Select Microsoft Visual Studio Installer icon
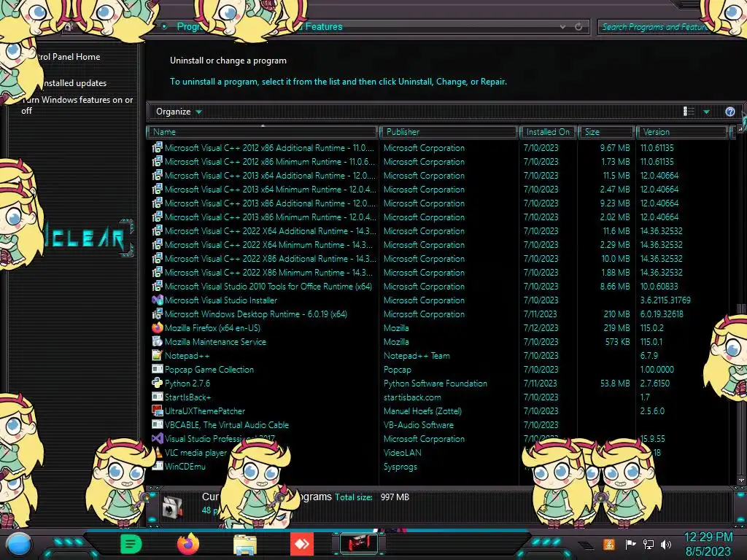Viewport: 747px width, 560px height. pos(158,300)
